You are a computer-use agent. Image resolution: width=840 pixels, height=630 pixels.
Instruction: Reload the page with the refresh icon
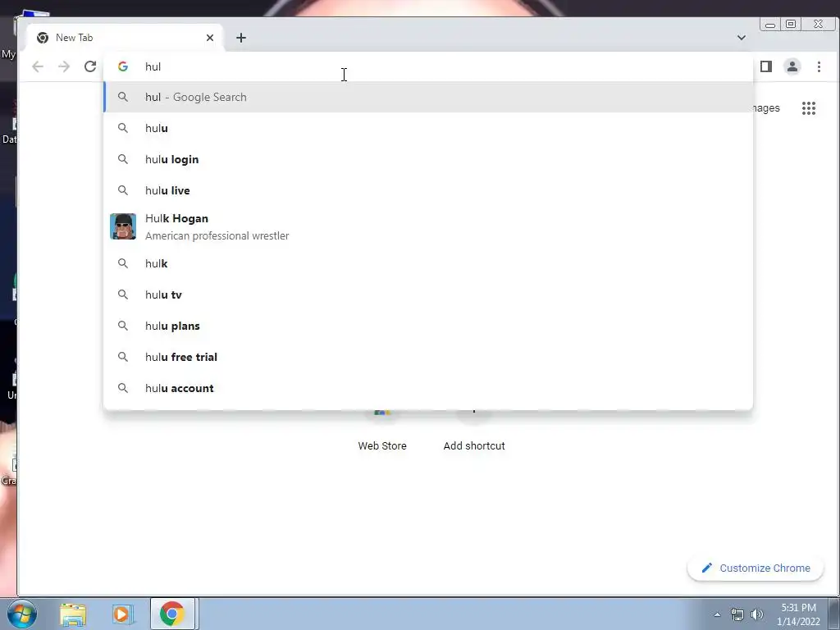point(90,66)
